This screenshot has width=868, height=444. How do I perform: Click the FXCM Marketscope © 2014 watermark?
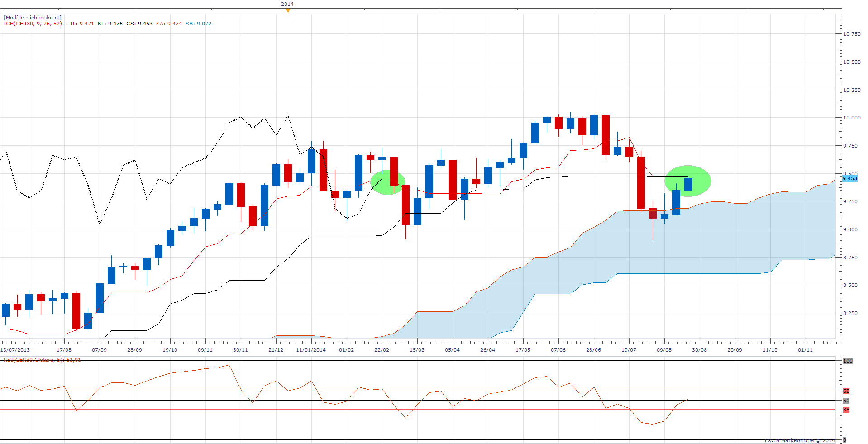[x=800, y=440]
